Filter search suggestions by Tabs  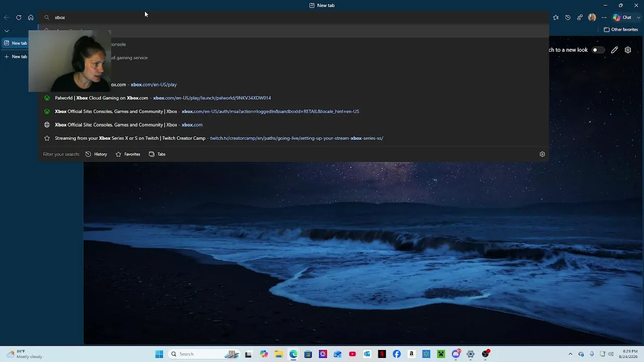157,154
